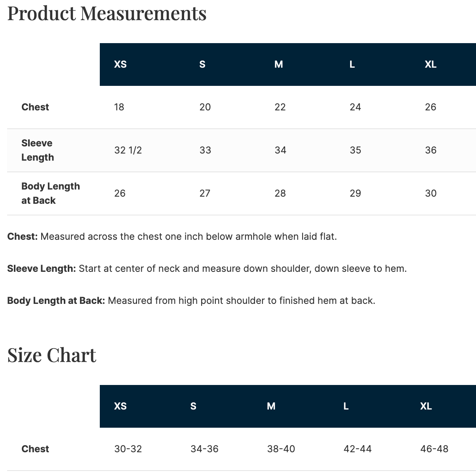Image resolution: width=476 pixels, height=474 pixels.
Task: Click the Size Chart heading
Action: coord(52,355)
